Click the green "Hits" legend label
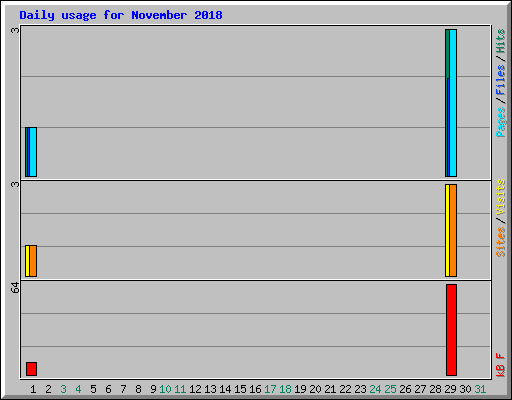 point(500,41)
